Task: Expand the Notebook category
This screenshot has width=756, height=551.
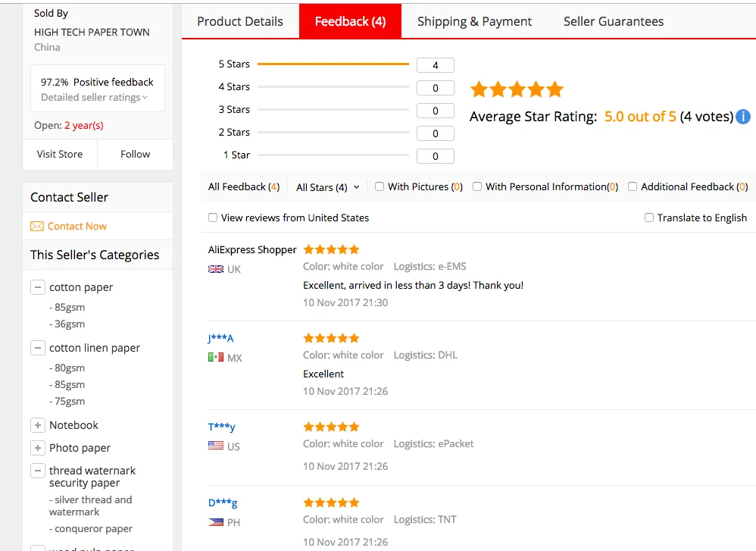Action: [38, 425]
